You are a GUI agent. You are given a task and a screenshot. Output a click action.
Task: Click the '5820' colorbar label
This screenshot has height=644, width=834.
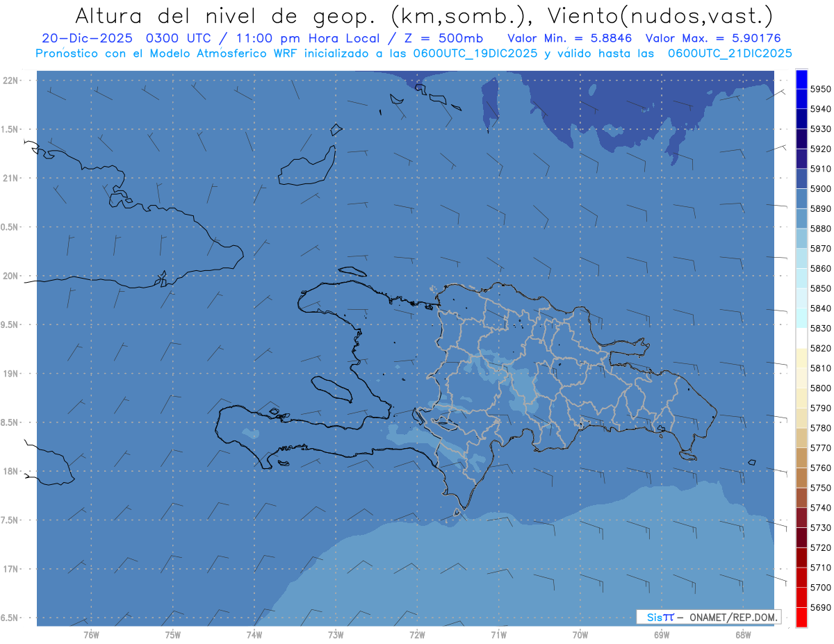[821, 348]
